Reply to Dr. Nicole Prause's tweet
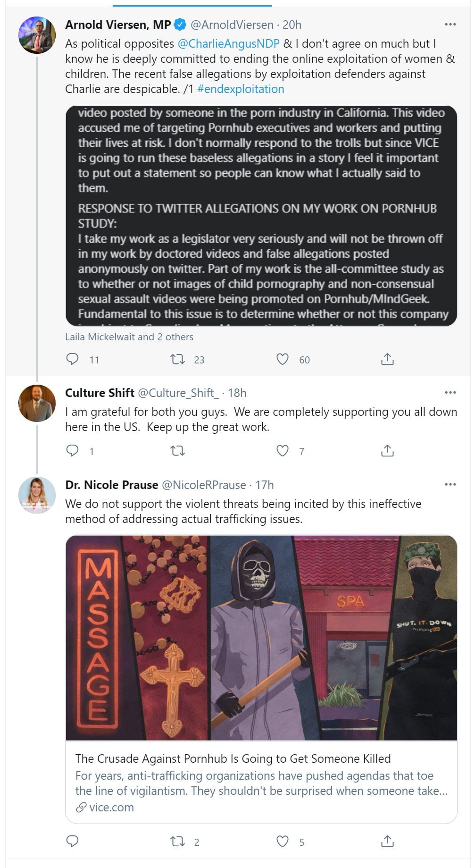 (72, 841)
